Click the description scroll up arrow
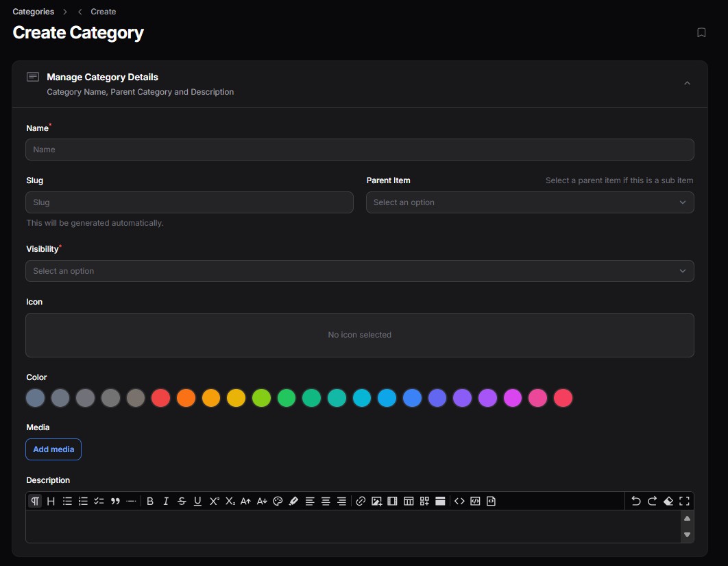Viewport: 728px width, 566px height. pos(687,519)
